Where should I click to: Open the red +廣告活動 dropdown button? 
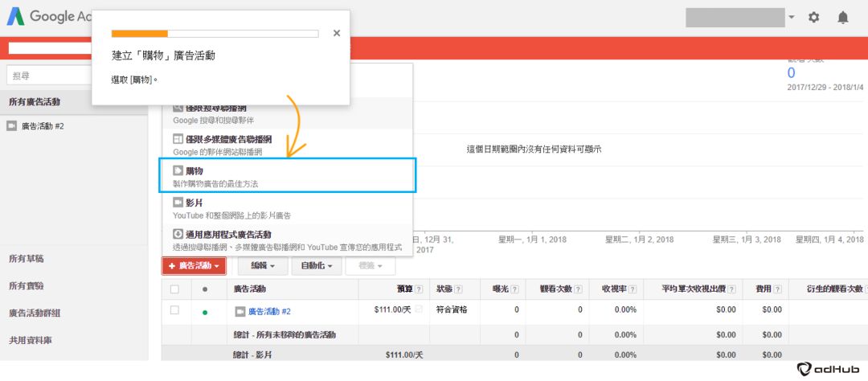coord(194,266)
